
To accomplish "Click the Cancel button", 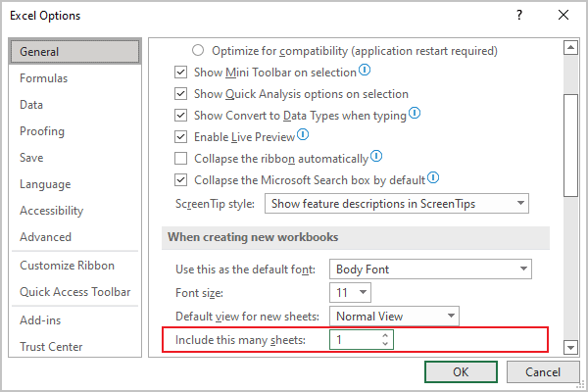I will [x=543, y=371].
